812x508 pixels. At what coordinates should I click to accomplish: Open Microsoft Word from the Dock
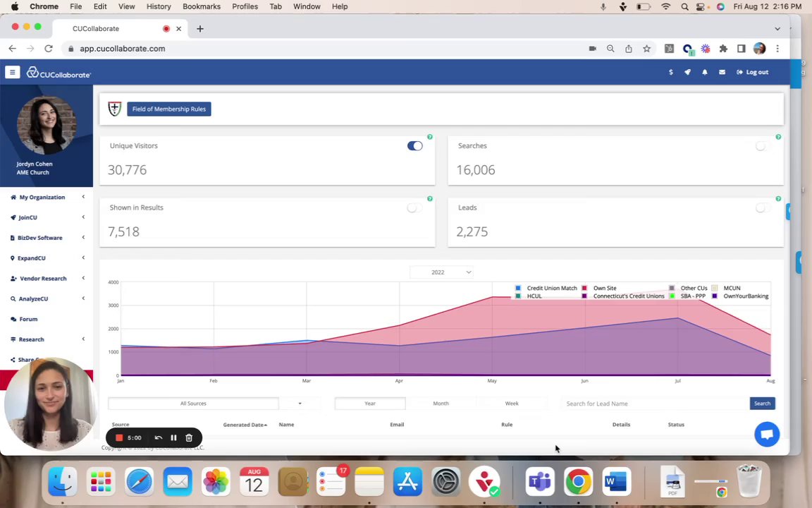click(616, 482)
